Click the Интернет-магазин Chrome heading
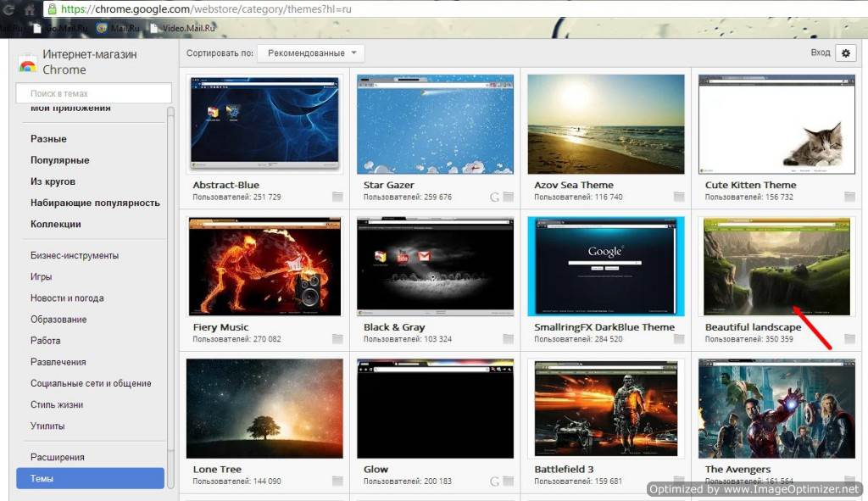This screenshot has height=501, width=868. [x=90, y=62]
